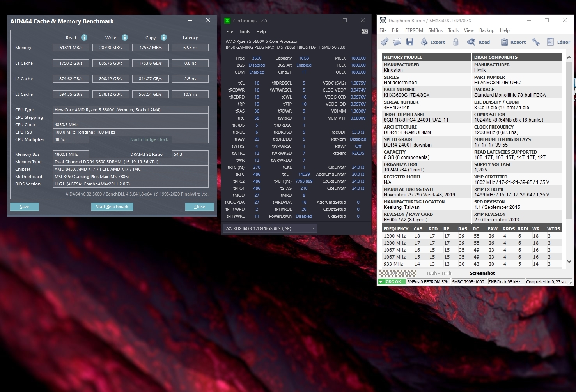Open Thaiphoon Burner settings gears icon

coord(385,42)
